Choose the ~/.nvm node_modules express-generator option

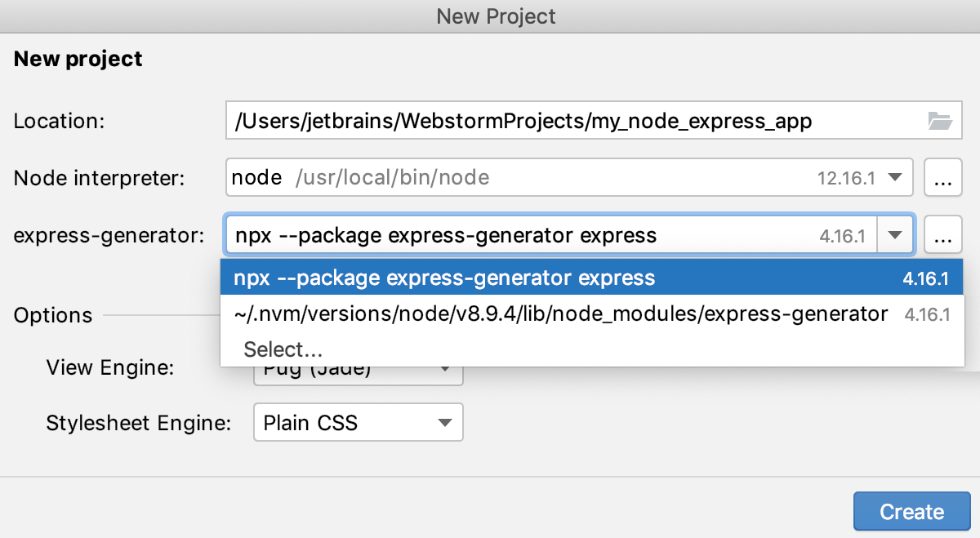pyautogui.click(x=592, y=313)
